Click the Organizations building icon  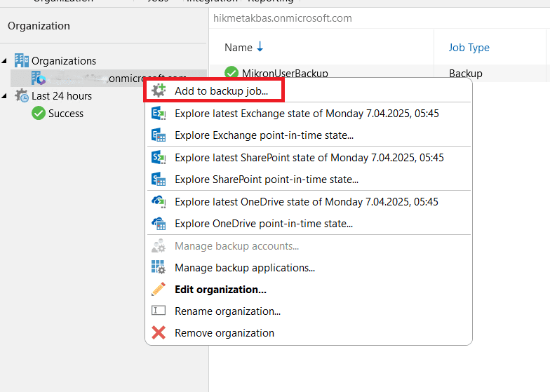tap(21, 60)
